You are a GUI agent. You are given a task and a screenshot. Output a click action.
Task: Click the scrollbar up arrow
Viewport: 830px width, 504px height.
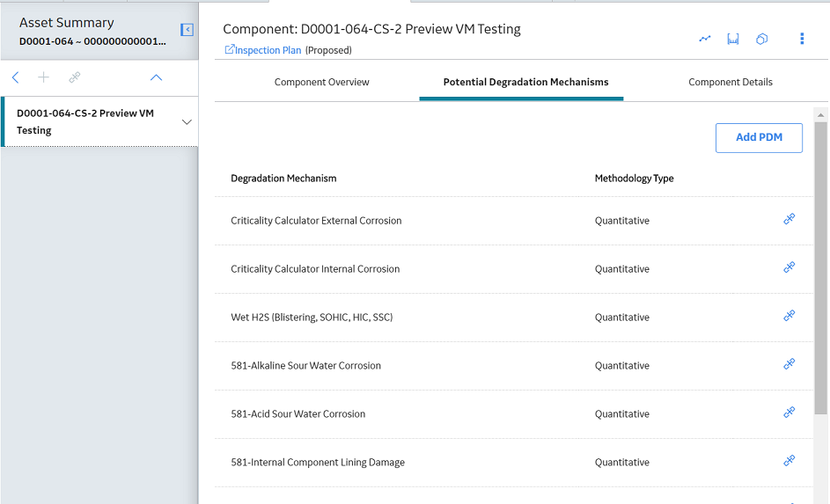(x=820, y=114)
